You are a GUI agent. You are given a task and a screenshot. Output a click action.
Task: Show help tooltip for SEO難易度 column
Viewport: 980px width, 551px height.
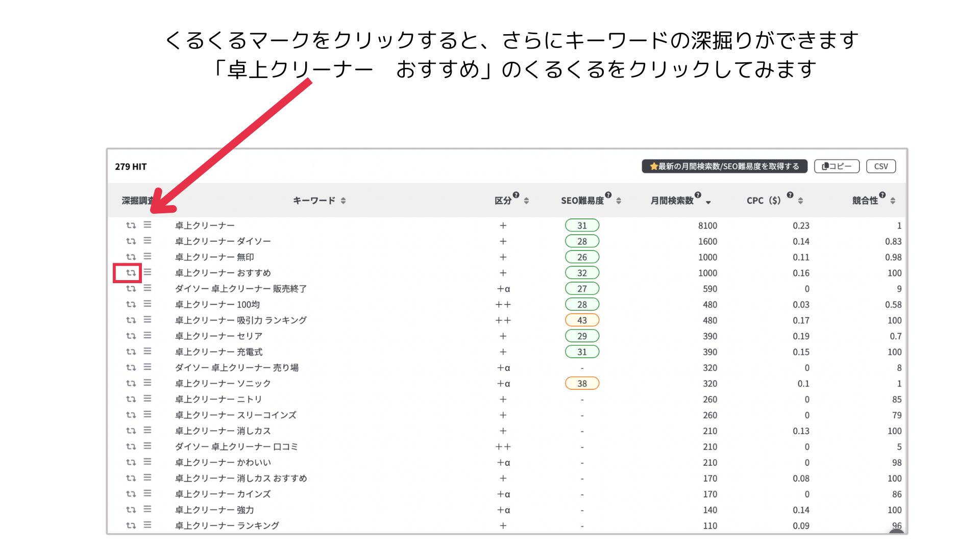click(x=608, y=195)
